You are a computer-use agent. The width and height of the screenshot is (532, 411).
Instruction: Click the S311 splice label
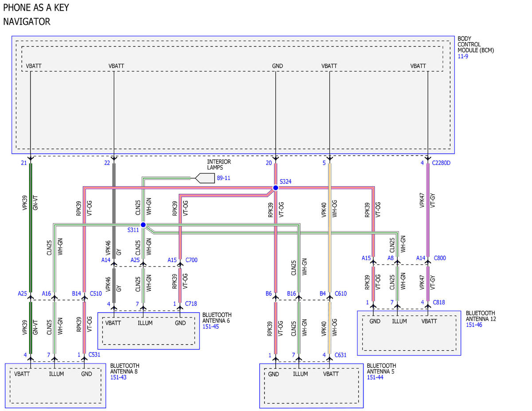tap(133, 230)
